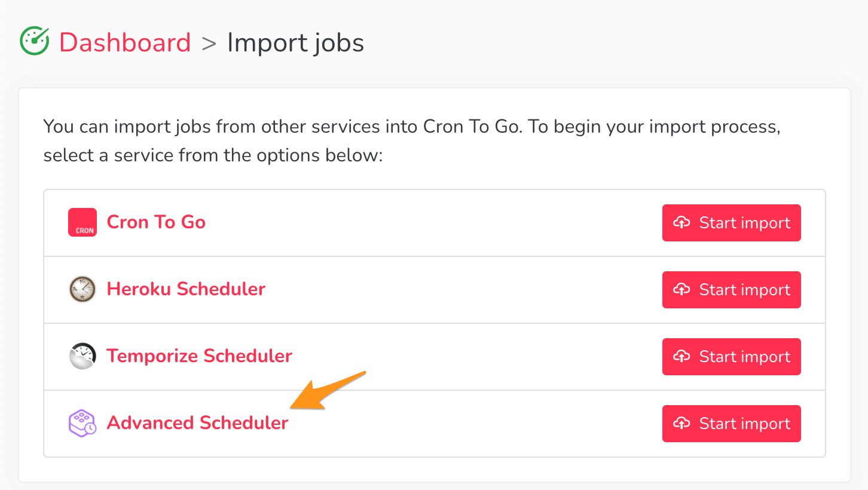The height and width of the screenshot is (490, 868).
Task: Click cloud upload icon in Cron To Go row
Action: [682, 223]
